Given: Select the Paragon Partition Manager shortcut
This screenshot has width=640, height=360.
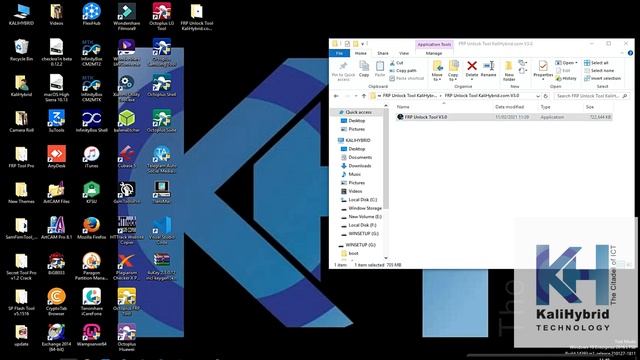Looking at the screenshot, I should [91, 266].
